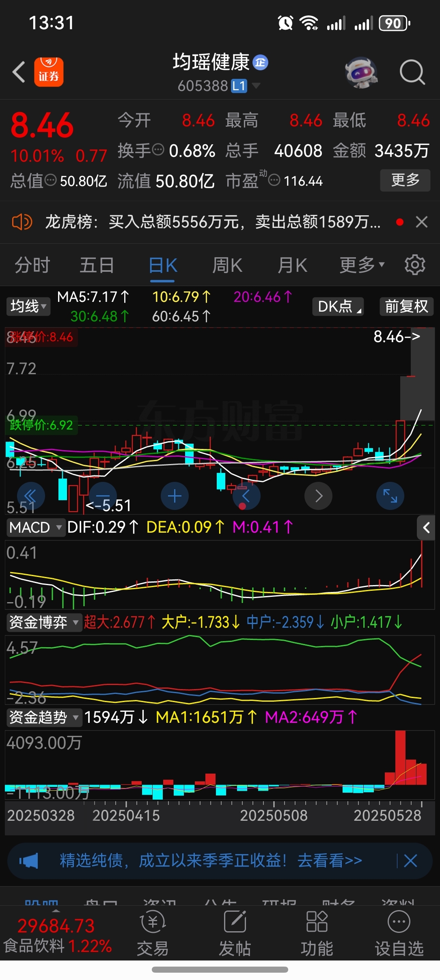
Task: Tap the enterprise badge next to 均瑶健康
Action: point(260,63)
